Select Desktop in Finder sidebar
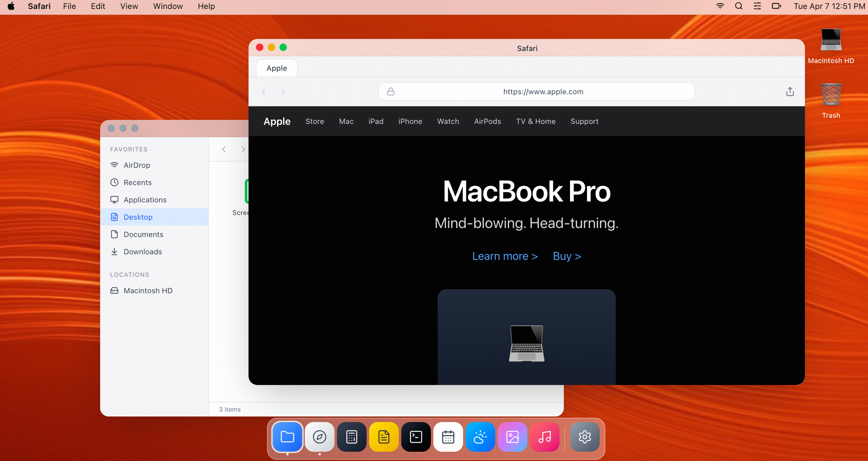This screenshot has height=461, width=868. [154, 217]
